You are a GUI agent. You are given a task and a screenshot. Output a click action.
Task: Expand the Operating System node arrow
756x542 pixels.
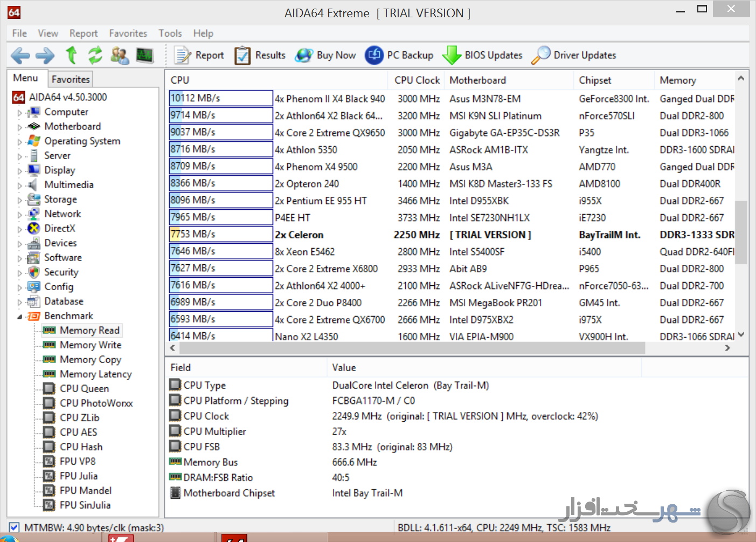pos(20,142)
